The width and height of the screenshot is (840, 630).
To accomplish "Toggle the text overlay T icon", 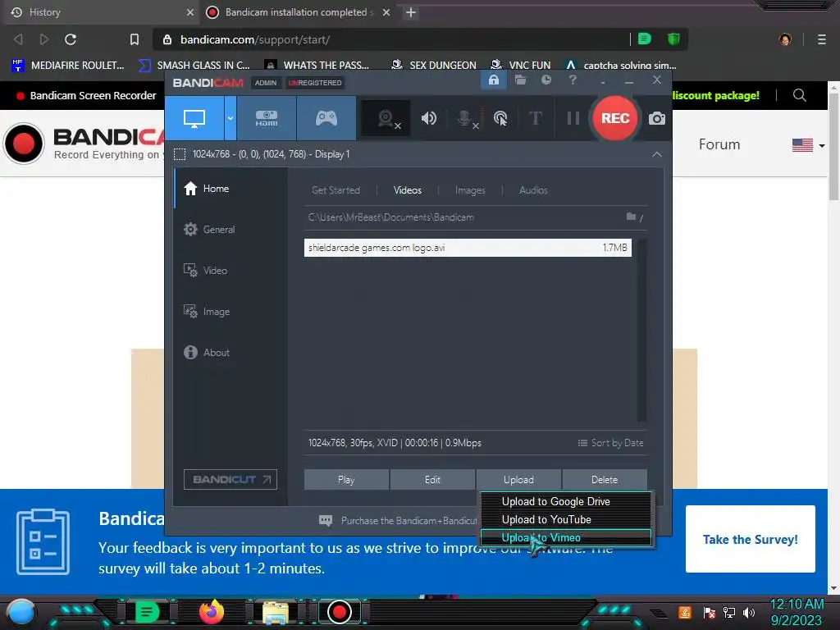I will pyautogui.click(x=535, y=118).
